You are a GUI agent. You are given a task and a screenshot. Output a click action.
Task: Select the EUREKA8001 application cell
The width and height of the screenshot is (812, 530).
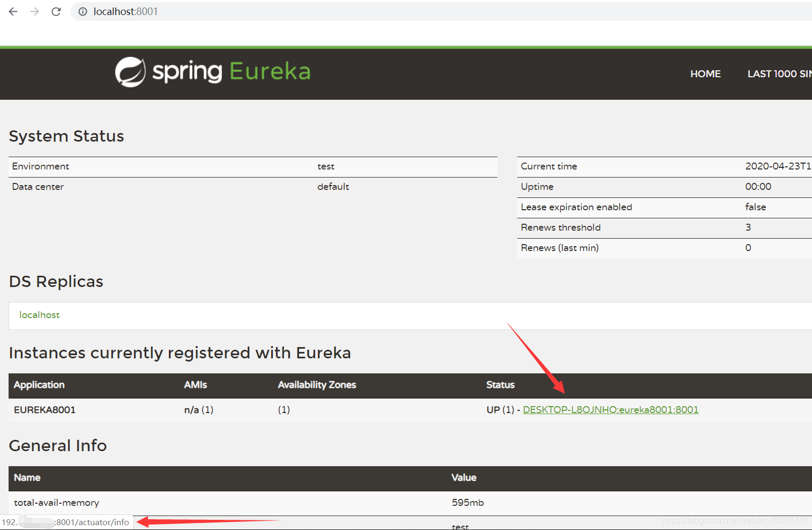tap(45, 410)
